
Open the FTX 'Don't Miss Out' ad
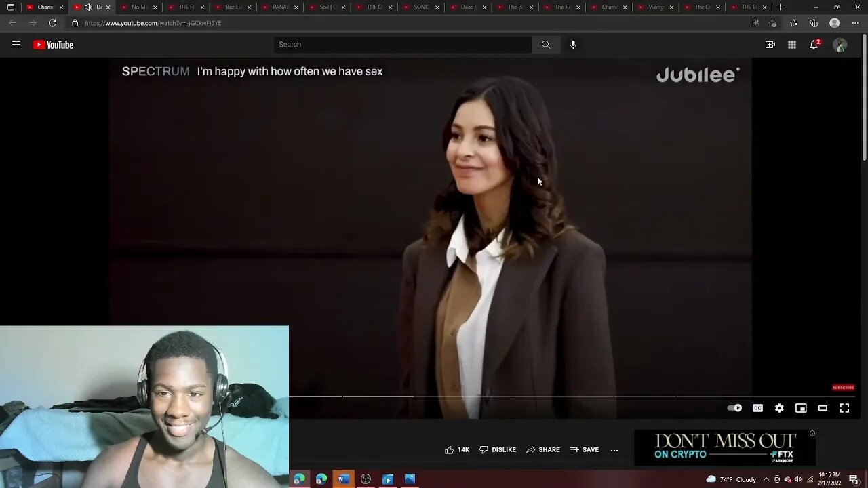(x=725, y=447)
